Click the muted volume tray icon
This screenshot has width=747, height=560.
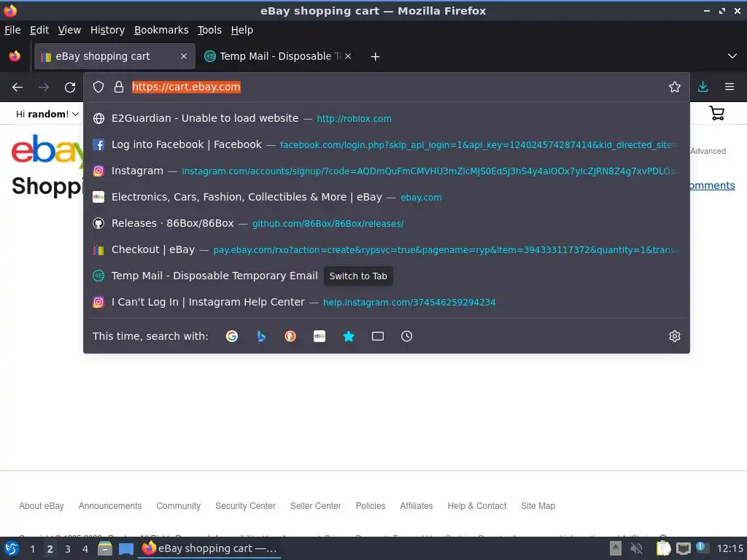click(636, 548)
